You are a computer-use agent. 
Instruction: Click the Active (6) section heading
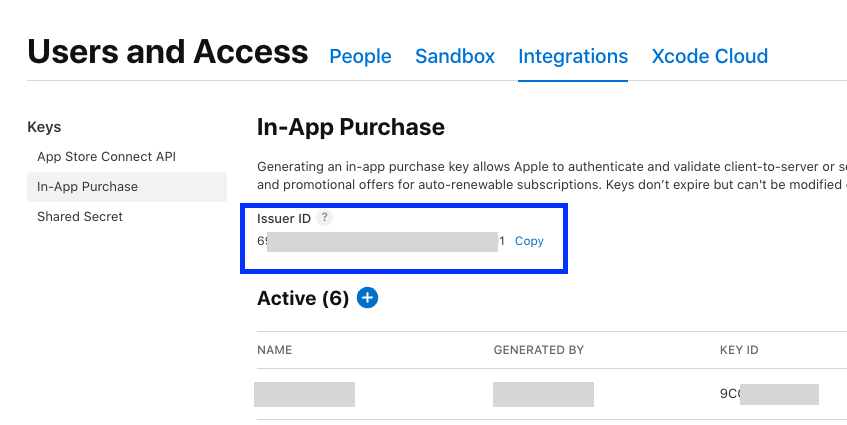[303, 298]
